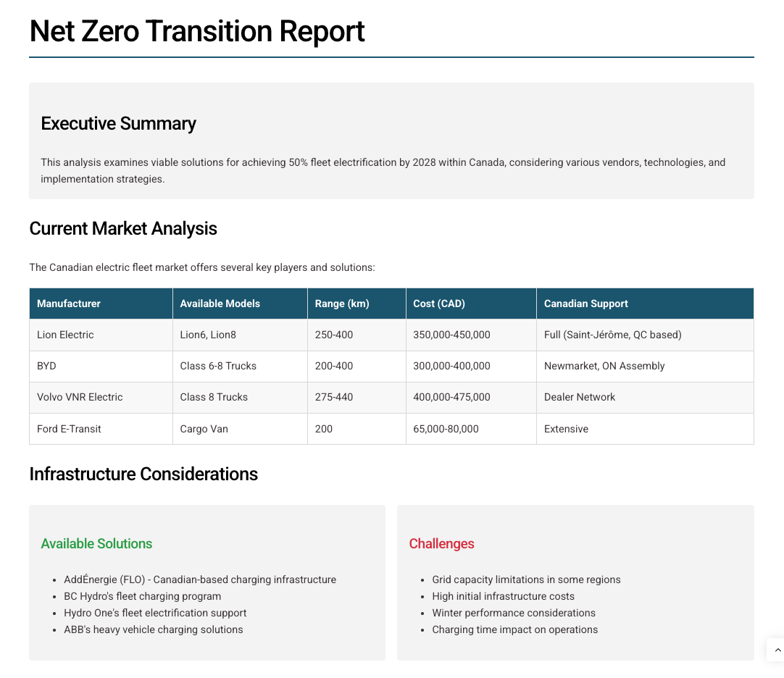Click ABB's heavy vehicle charging solutions item
The image size is (784, 678).
coord(154,630)
